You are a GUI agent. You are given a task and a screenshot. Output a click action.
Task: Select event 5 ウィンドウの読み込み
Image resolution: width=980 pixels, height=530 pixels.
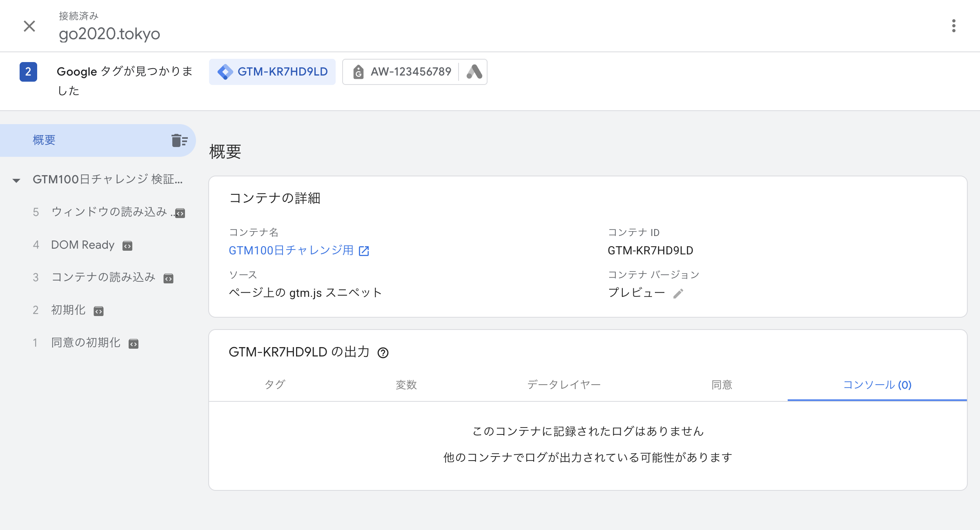tap(109, 212)
